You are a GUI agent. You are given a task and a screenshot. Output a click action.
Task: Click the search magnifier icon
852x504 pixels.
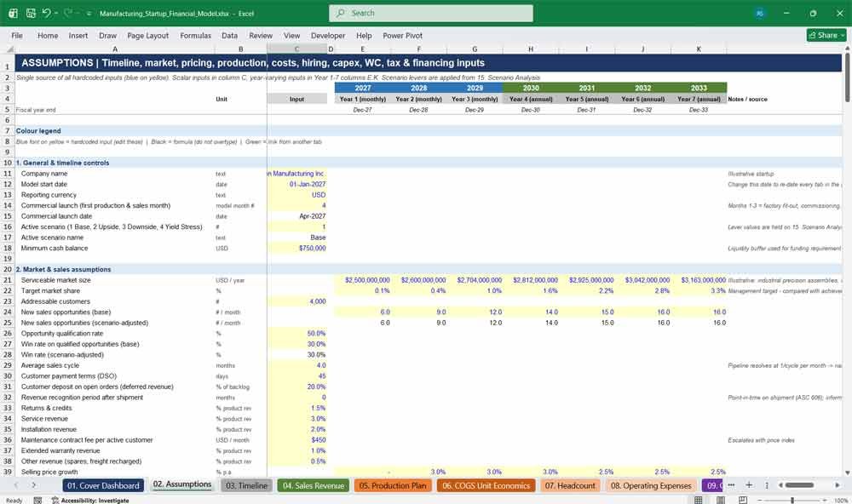pos(341,13)
